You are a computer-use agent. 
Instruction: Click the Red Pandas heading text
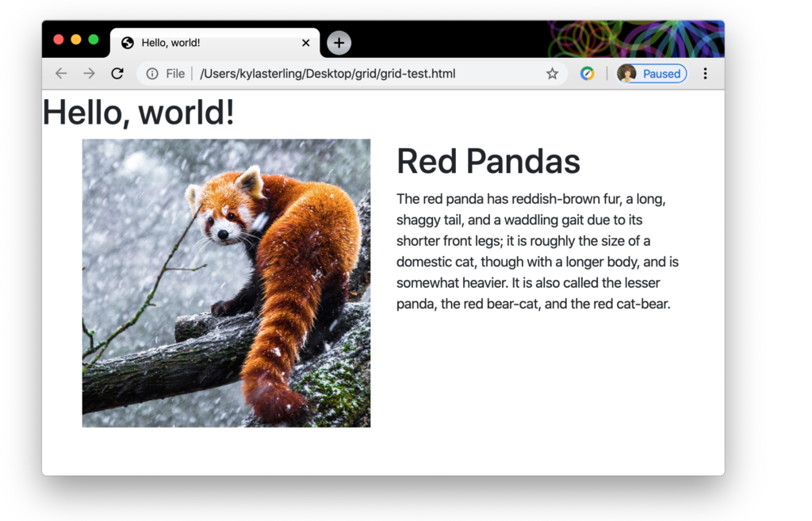tap(488, 162)
